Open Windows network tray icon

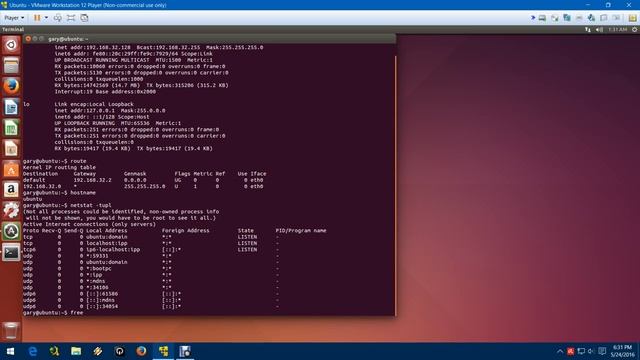click(x=581, y=351)
